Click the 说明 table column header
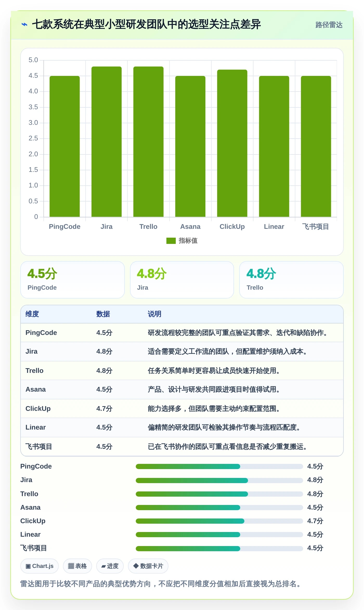The image size is (364, 610). [155, 314]
